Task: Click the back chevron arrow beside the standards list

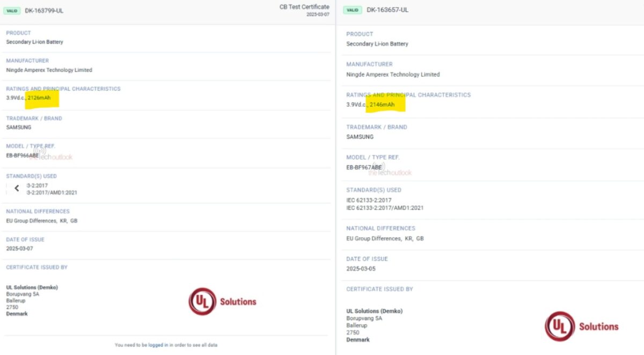Action: [17, 188]
